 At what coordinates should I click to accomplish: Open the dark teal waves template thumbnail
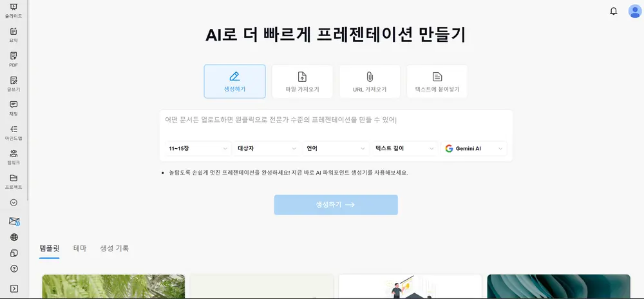coord(558,287)
